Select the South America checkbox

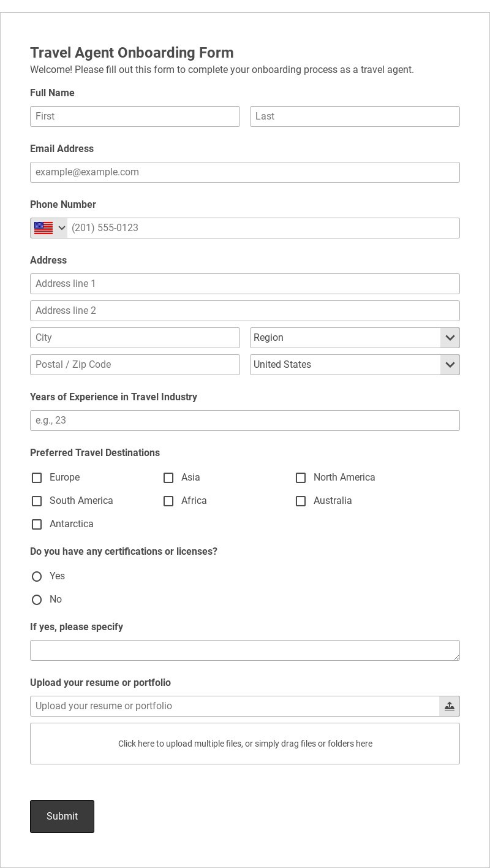click(x=37, y=501)
